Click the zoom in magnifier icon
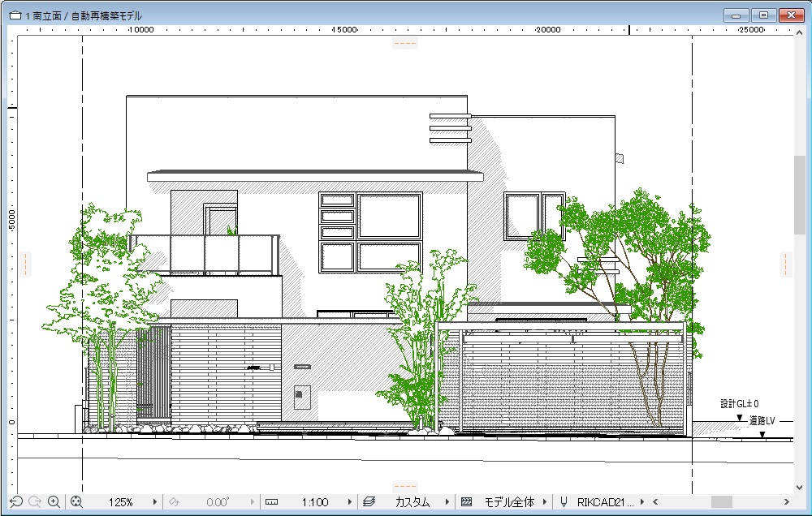Screen dimensions: 812x516 click(54, 502)
